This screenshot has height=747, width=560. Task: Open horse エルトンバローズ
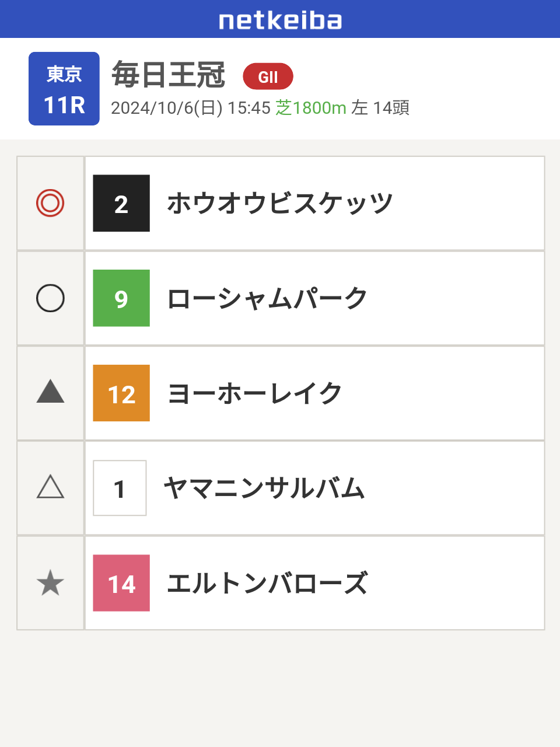pos(267,583)
